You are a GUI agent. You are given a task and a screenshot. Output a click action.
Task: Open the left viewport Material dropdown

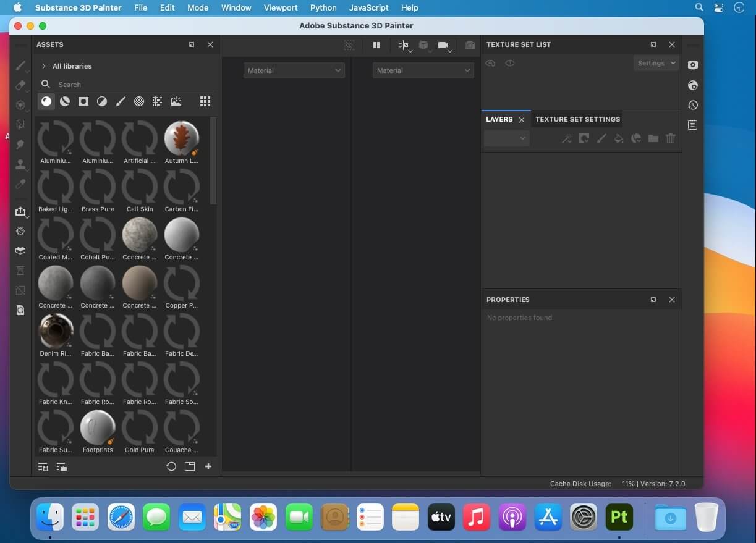click(x=294, y=70)
